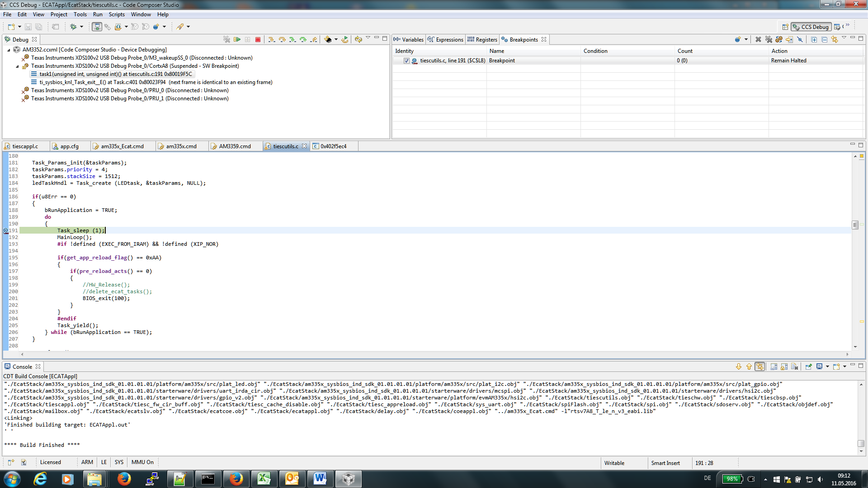The height and width of the screenshot is (488, 868).
Task: Open the new breakpoint type dropdown arrow
Action: (746, 40)
